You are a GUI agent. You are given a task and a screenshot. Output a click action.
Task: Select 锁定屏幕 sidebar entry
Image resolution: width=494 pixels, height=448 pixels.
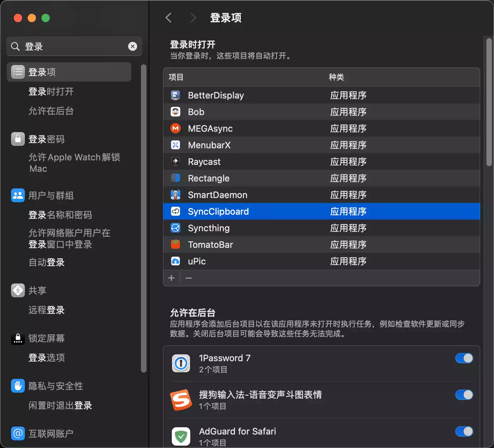[x=46, y=338]
